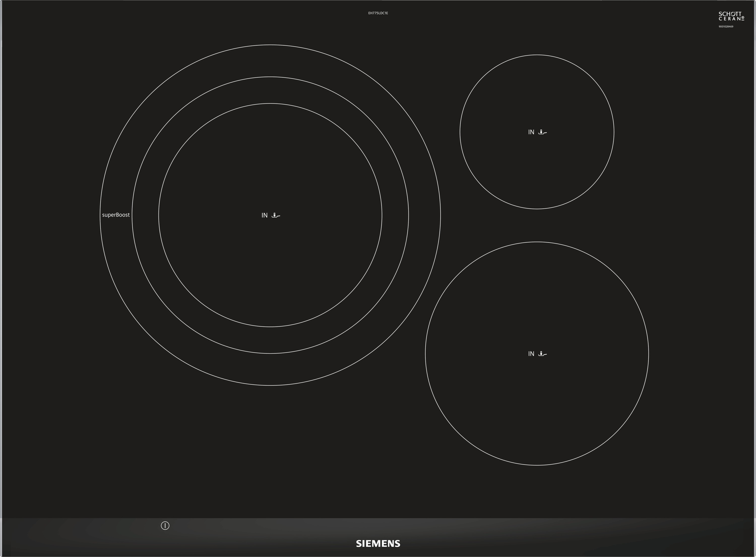Click the registered trademark symbol beside CERAN

(x=743, y=18)
